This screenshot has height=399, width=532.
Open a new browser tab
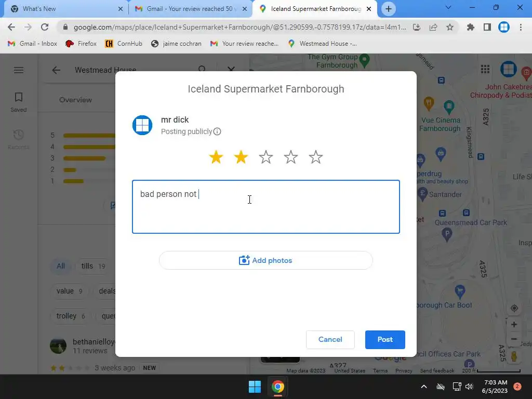point(389,9)
